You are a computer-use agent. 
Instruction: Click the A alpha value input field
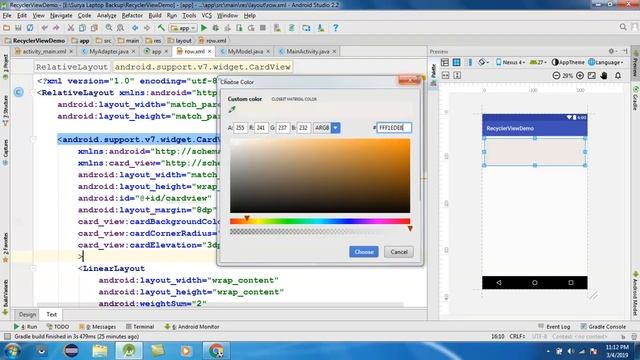click(240, 128)
